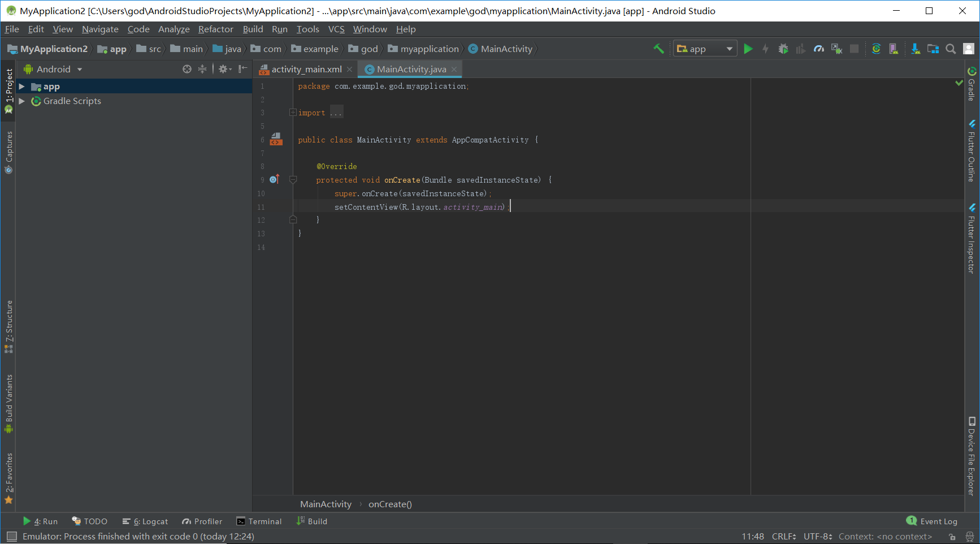Open the Profiler tool window

(202, 521)
